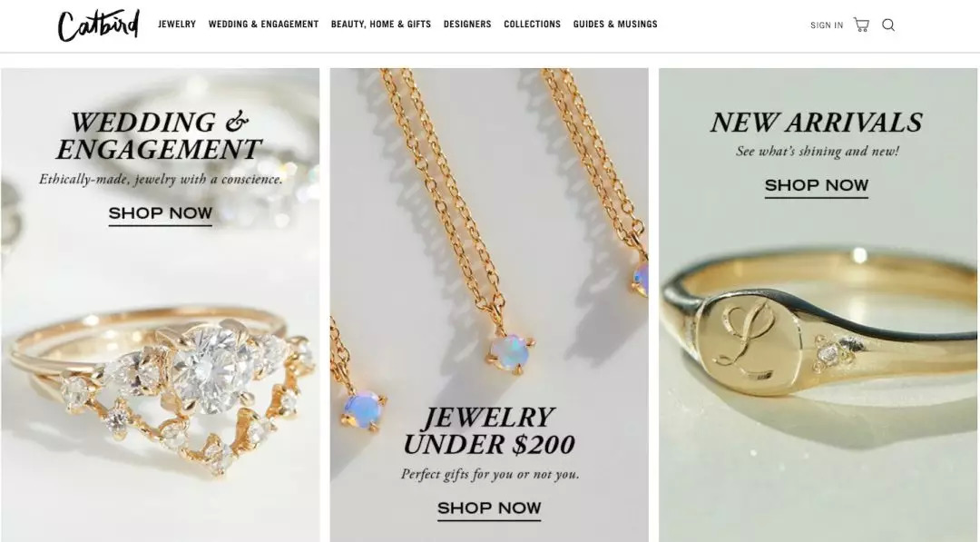Click the Jewelry Under $200 heading
The height and width of the screenshot is (542, 980).
pyautogui.click(x=489, y=431)
